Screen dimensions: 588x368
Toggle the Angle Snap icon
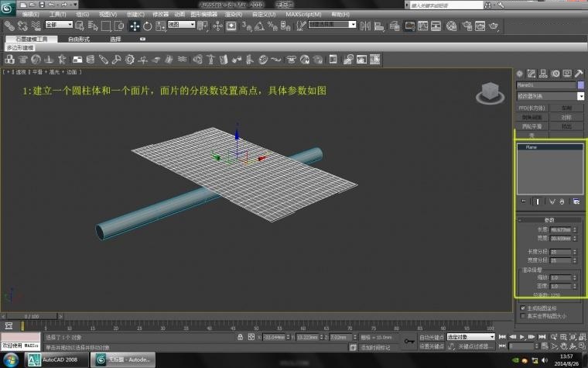pyautogui.click(x=259, y=26)
